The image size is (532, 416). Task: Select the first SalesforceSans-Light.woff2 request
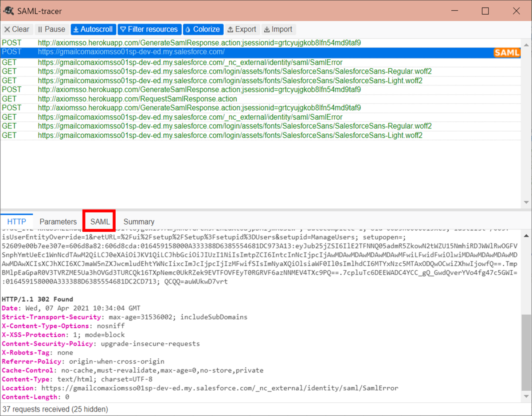click(x=261, y=81)
